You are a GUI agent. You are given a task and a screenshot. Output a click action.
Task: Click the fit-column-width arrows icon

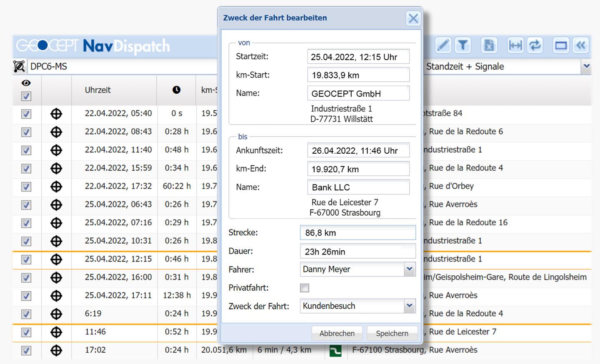(x=515, y=45)
